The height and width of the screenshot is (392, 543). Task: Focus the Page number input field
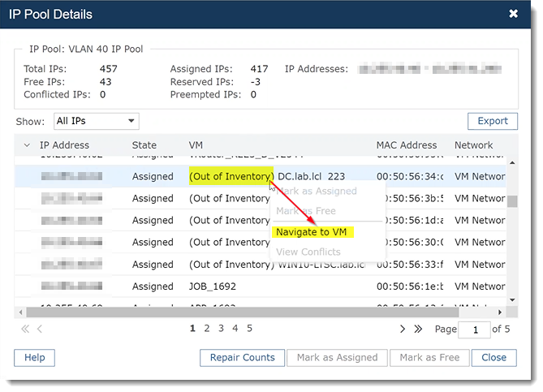(x=474, y=330)
